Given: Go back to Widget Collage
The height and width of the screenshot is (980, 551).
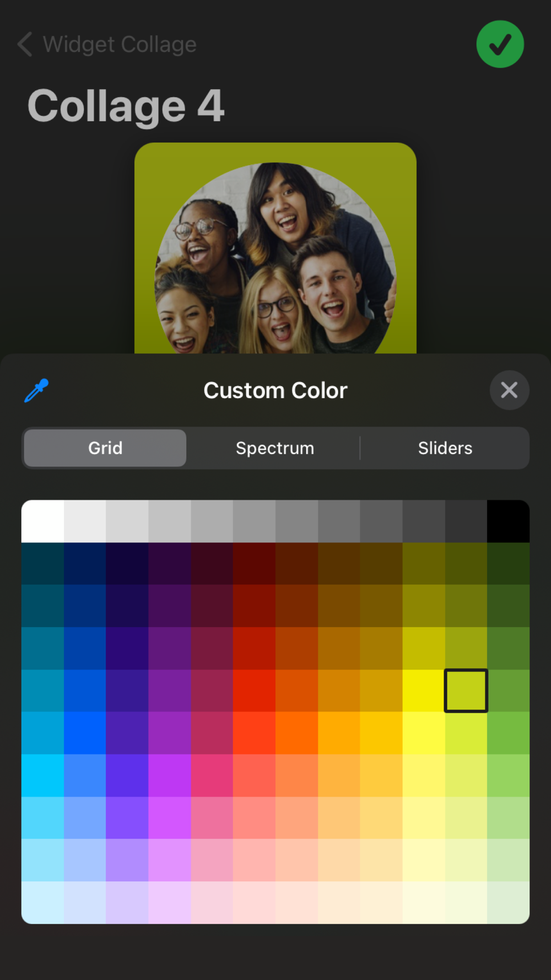Looking at the screenshot, I should click(x=120, y=44).
